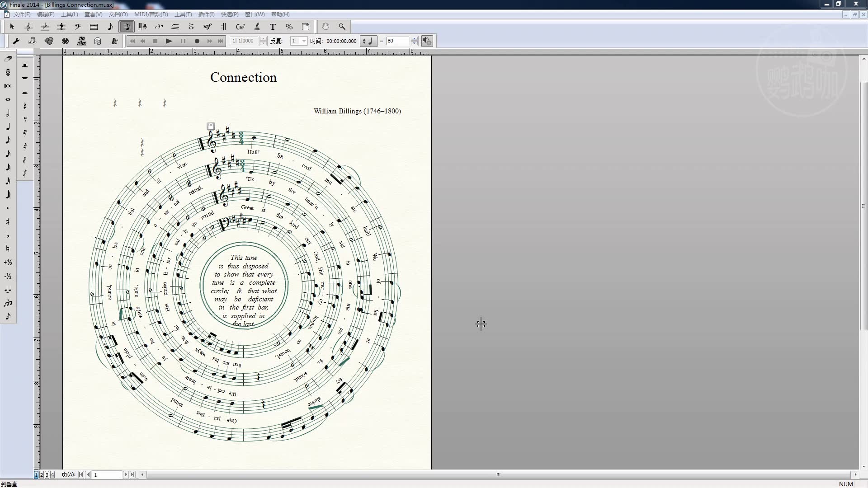This screenshot has width=868, height=488.
Task: Rewind to beginning in playback controls
Action: click(x=132, y=41)
